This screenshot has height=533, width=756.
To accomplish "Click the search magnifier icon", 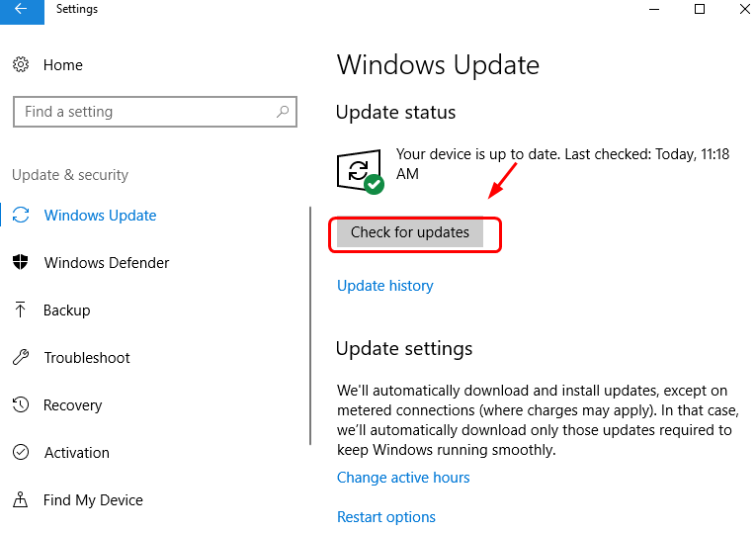I will click(x=283, y=112).
